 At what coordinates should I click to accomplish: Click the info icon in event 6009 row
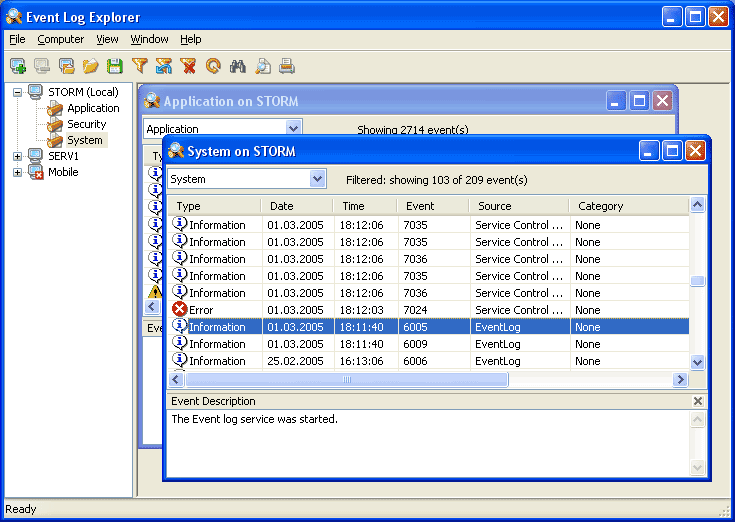[180, 343]
